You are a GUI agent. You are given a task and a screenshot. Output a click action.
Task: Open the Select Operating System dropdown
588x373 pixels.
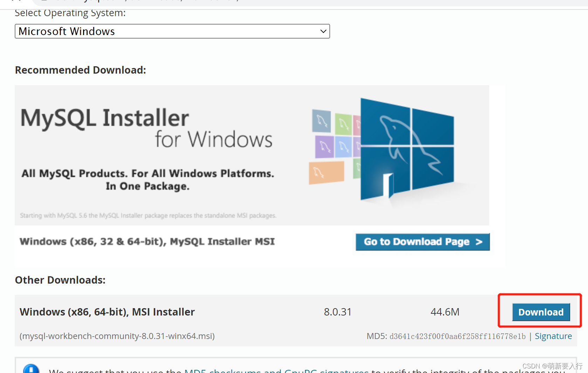(172, 31)
